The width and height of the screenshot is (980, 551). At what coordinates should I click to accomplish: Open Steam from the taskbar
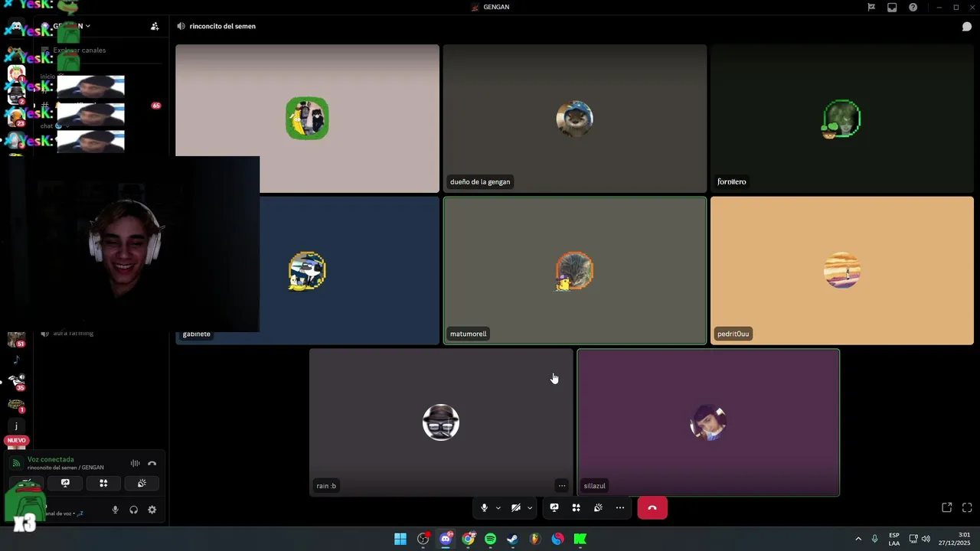tap(512, 539)
